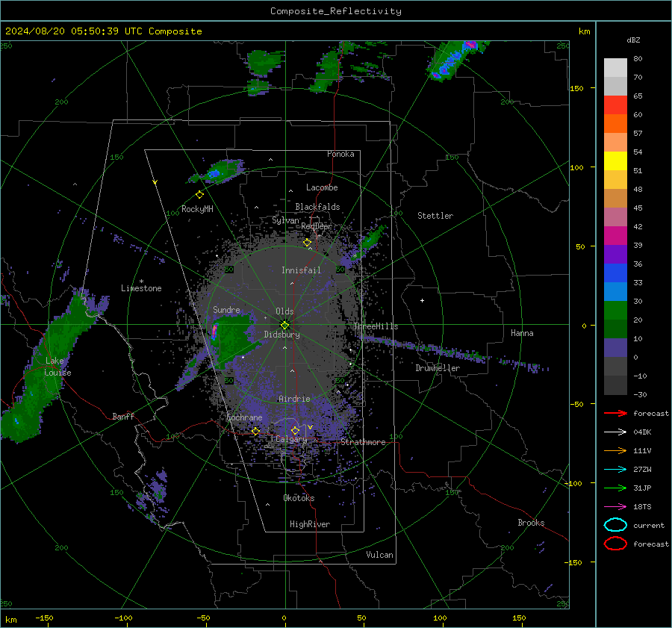
Task: Click the ThreeHills city label
Action: coord(376,326)
